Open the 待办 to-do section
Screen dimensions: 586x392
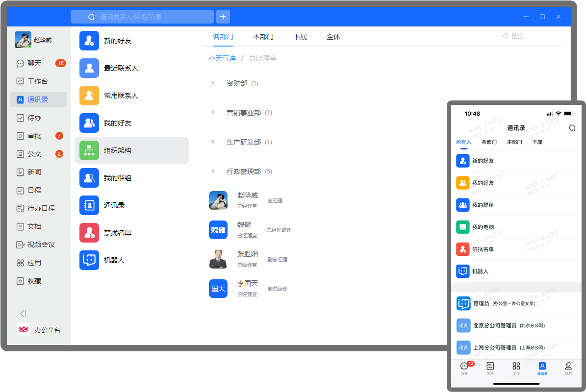pos(39,118)
